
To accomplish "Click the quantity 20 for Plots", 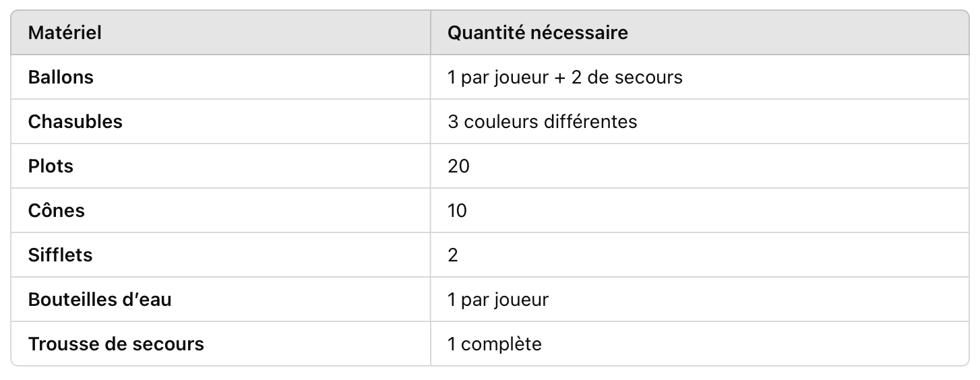I will (x=458, y=166).
